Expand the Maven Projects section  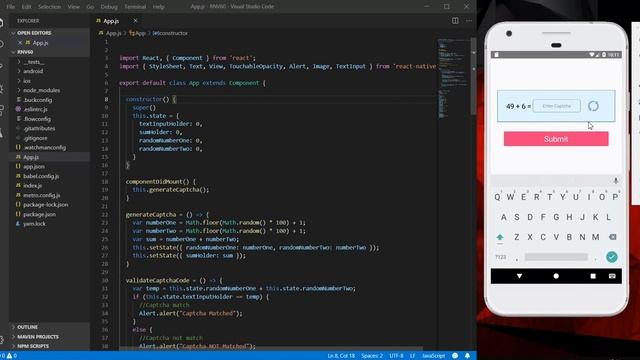click(49, 337)
